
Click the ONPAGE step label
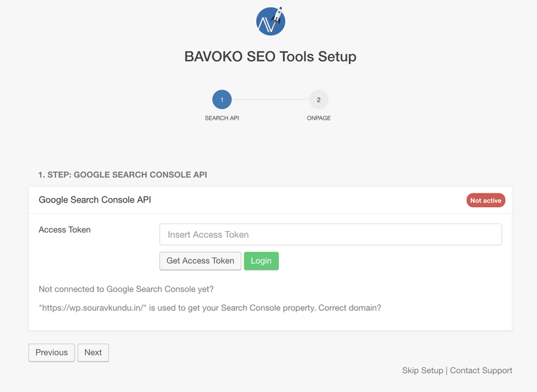pyautogui.click(x=319, y=118)
